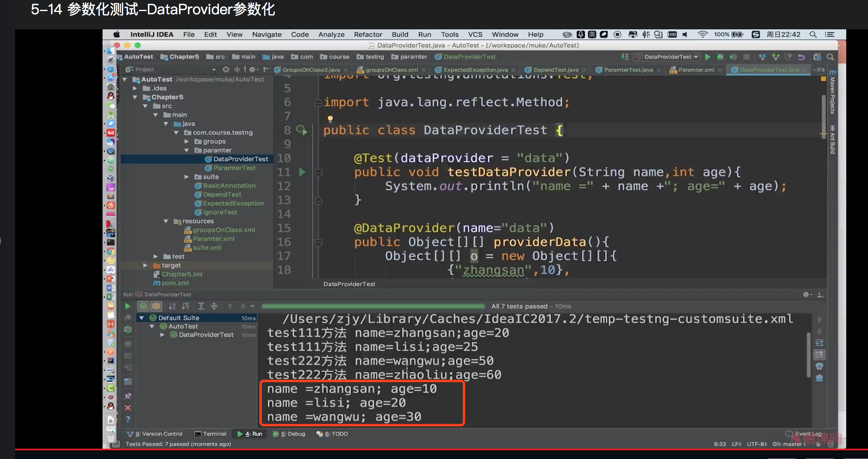Switch to DependTest.java tab
This screenshot has height=459, width=868.
(556, 70)
